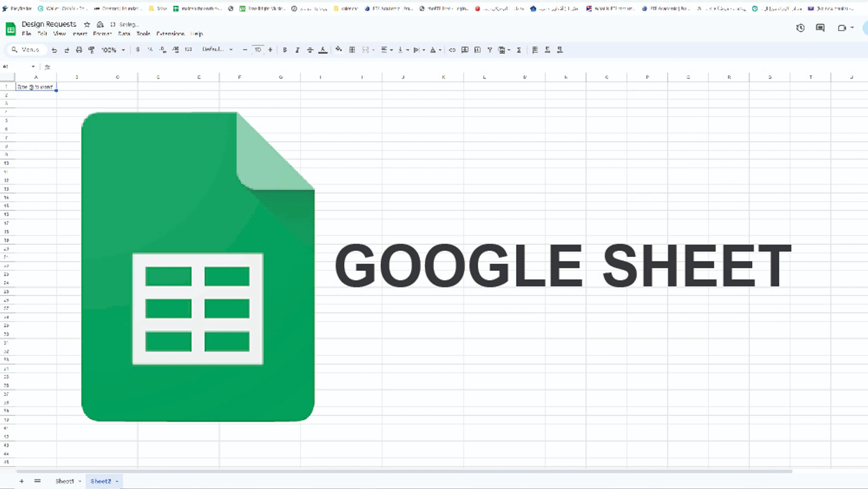868x489 pixels.
Task: Open version history clock icon
Action: click(800, 28)
